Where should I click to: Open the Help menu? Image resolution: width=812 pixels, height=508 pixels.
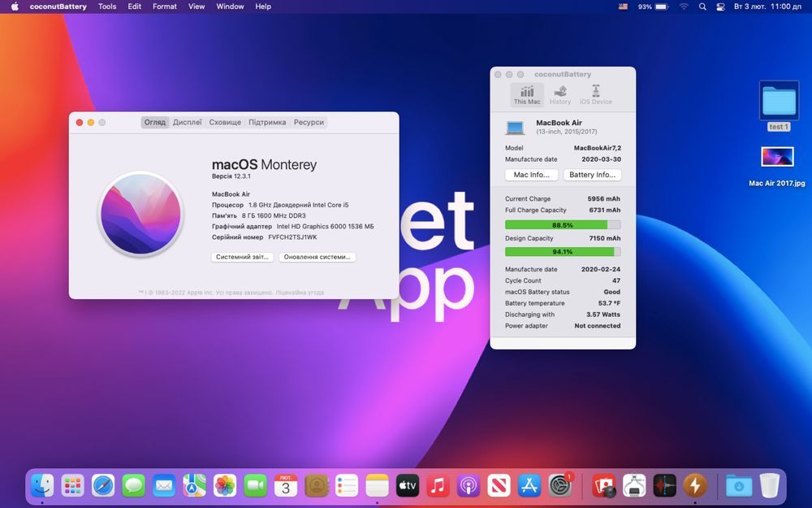[x=263, y=7]
